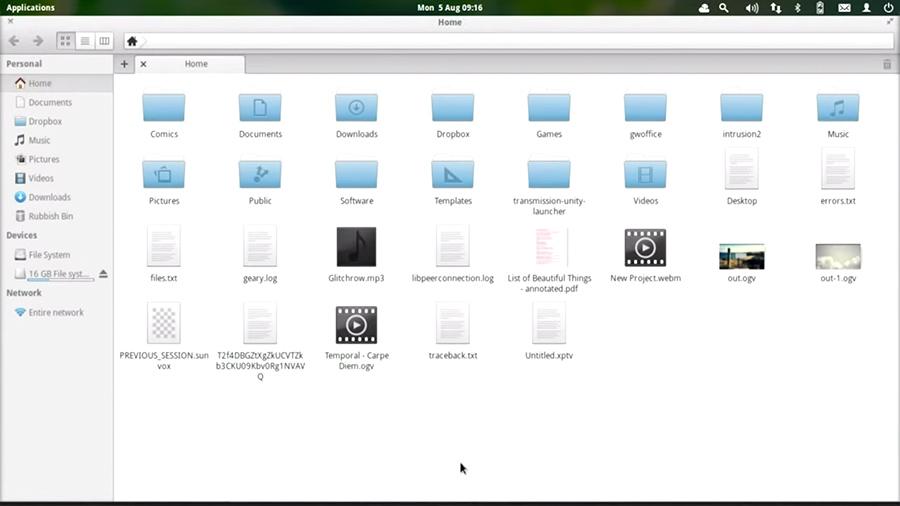Click the out.ogv video thumbnail
Viewport: 900px width, 506px height.
(x=741, y=257)
